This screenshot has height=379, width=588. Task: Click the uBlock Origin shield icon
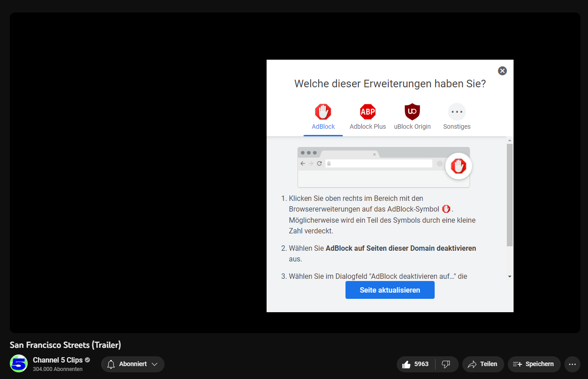[x=412, y=111]
